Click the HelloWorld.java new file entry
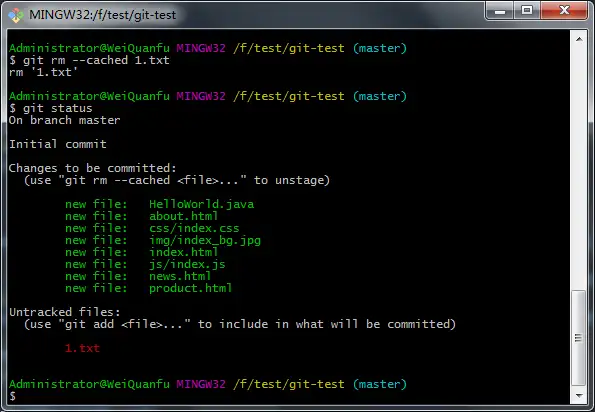The image size is (595, 412). pyautogui.click(x=159, y=204)
